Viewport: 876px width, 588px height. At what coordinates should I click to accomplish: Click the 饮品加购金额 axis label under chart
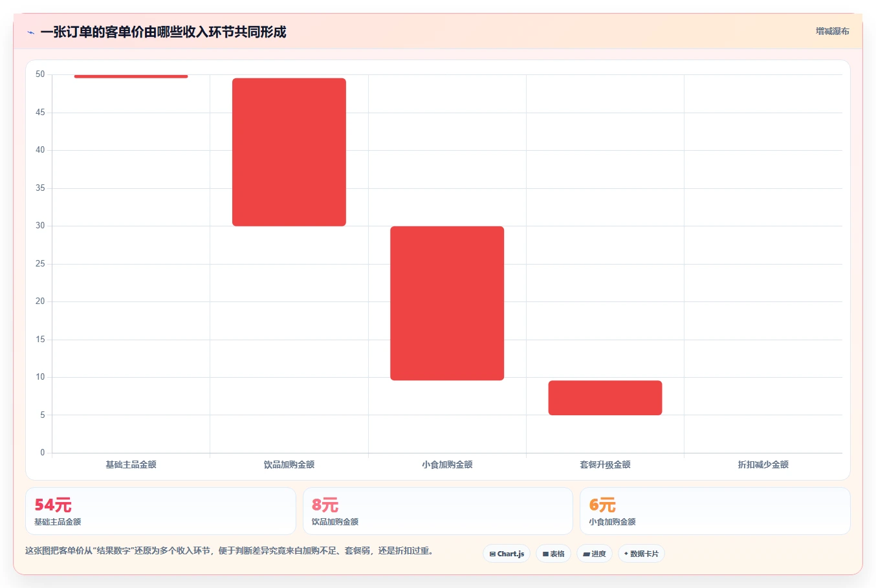click(289, 464)
